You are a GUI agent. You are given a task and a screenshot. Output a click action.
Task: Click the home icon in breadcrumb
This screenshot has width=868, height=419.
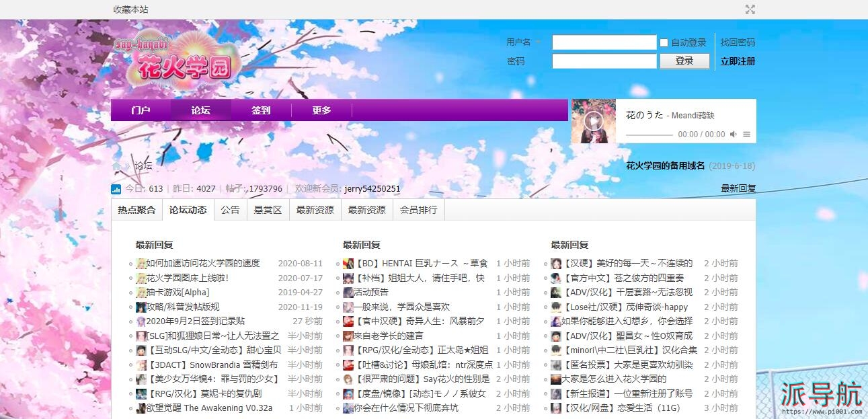coord(117,166)
